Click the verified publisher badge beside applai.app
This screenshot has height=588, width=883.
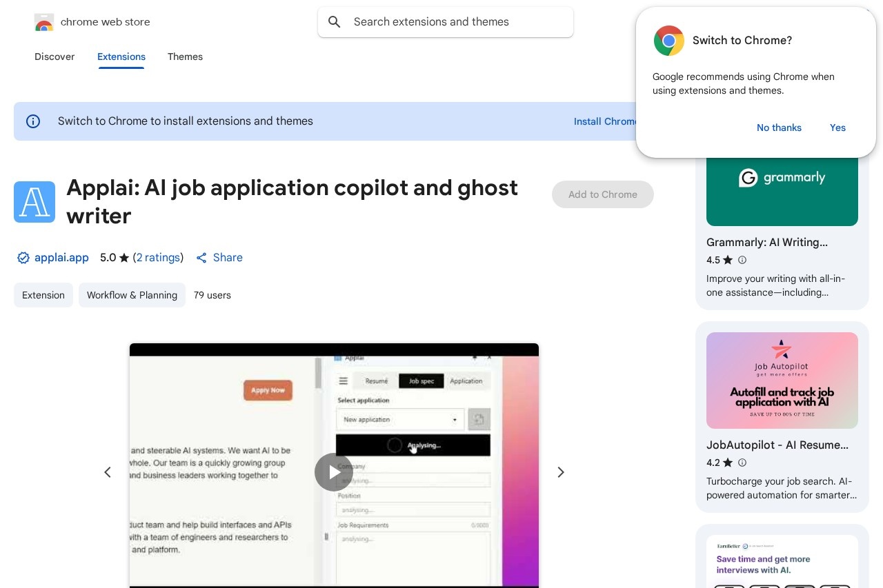[x=23, y=258]
